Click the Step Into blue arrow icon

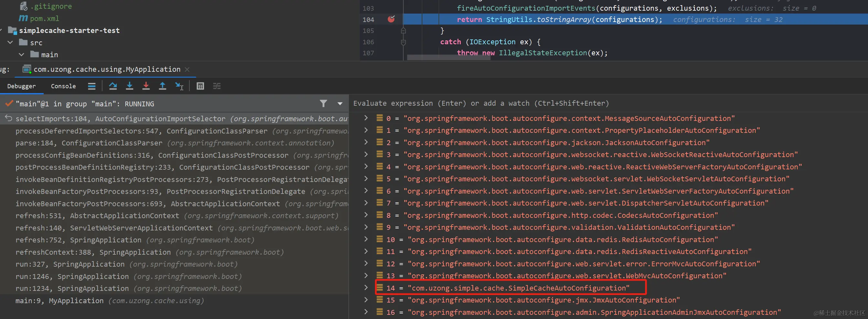pos(129,86)
